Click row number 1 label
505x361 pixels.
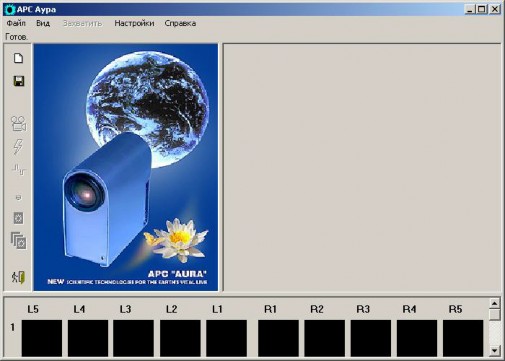tap(13, 327)
